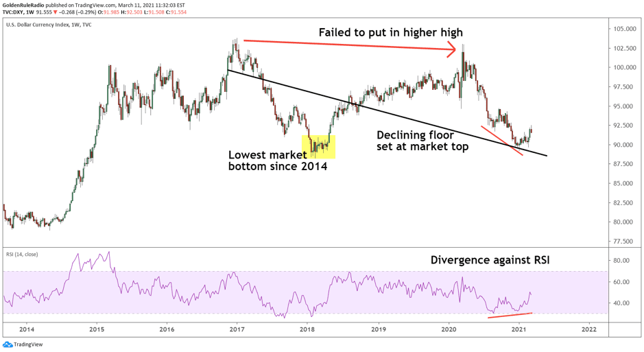644x352 pixels.
Task: Click the 'Lowest market bottom since 2014' text
Action: tap(278, 160)
